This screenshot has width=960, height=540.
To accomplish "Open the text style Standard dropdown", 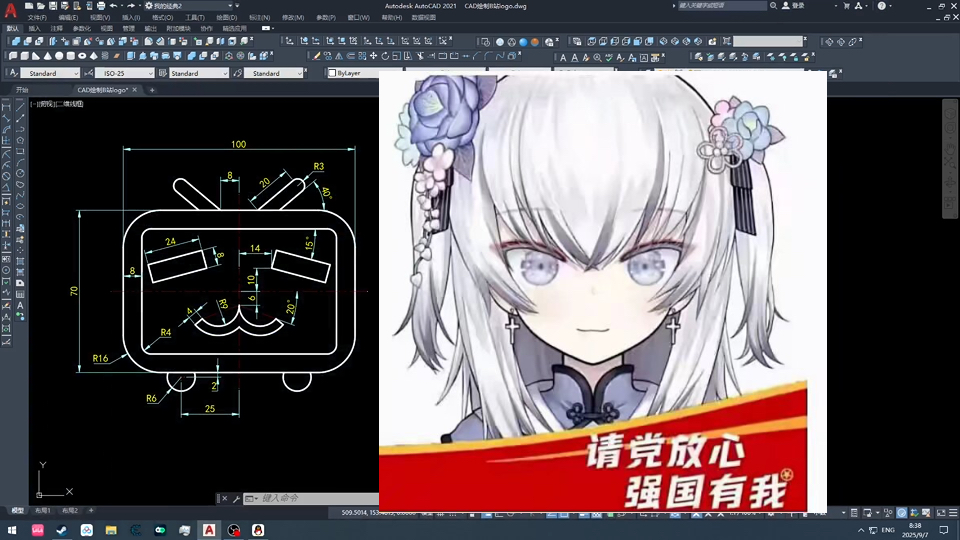I will click(50, 73).
